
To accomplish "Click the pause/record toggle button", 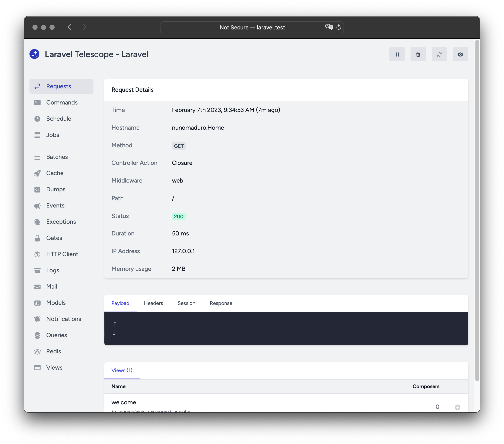I will (x=397, y=54).
